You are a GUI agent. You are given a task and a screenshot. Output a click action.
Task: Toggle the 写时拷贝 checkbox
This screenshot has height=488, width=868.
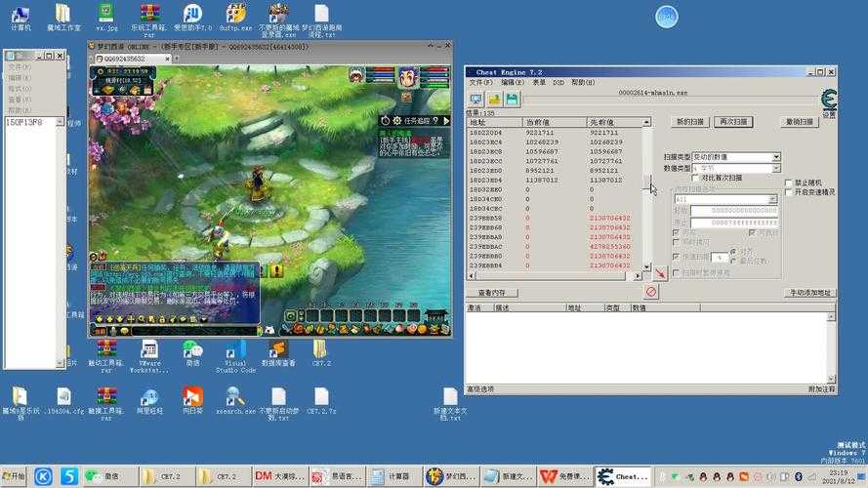[x=676, y=242]
